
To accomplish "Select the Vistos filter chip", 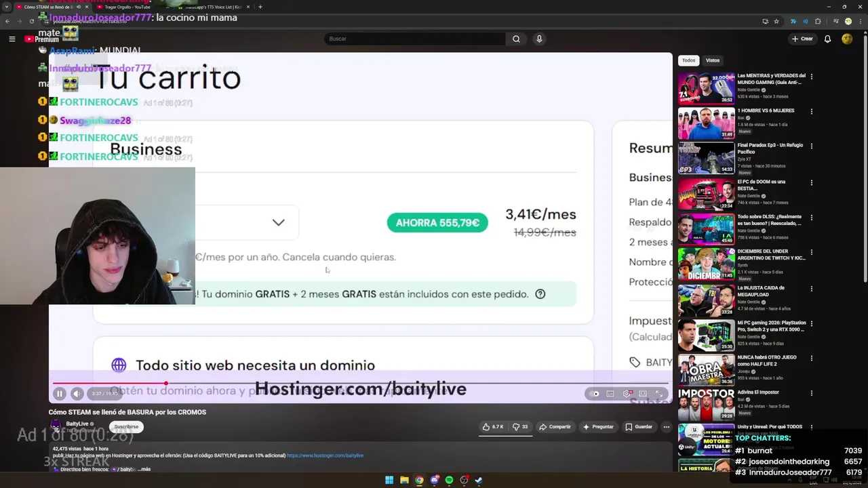I will point(713,60).
